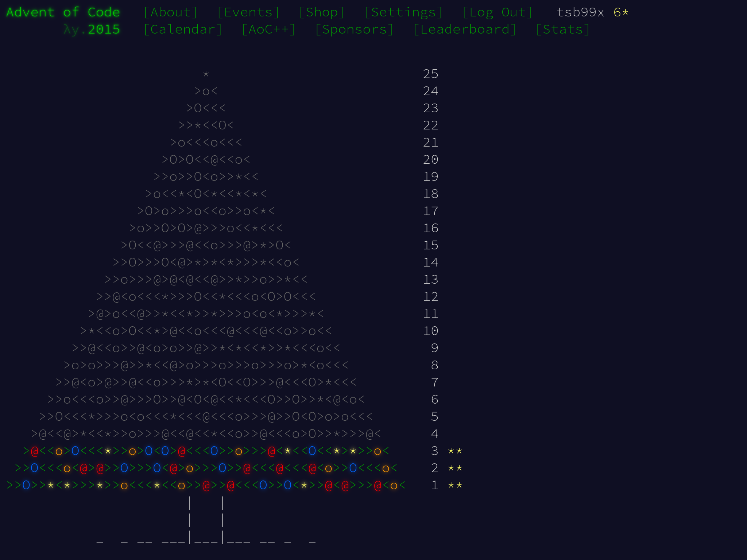747x560 pixels.
Task: Click the star atop the tree
Action: pyautogui.click(x=206, y=74)
